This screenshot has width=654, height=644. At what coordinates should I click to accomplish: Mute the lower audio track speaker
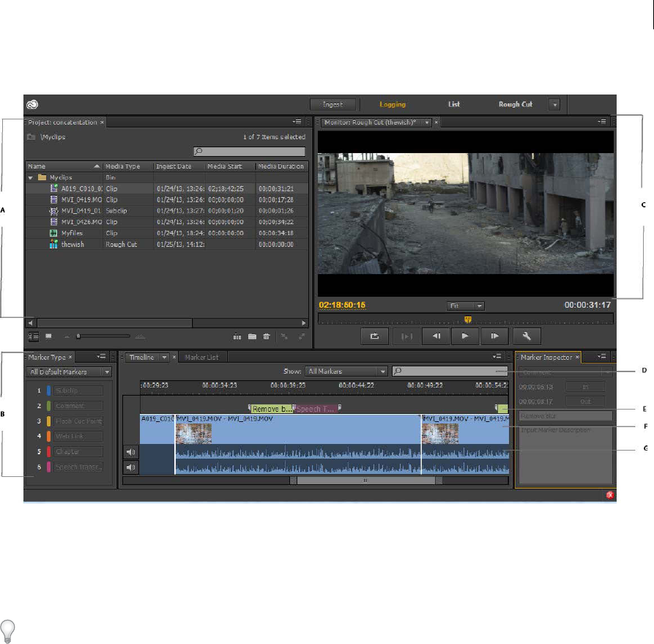(x=130, y=467)
